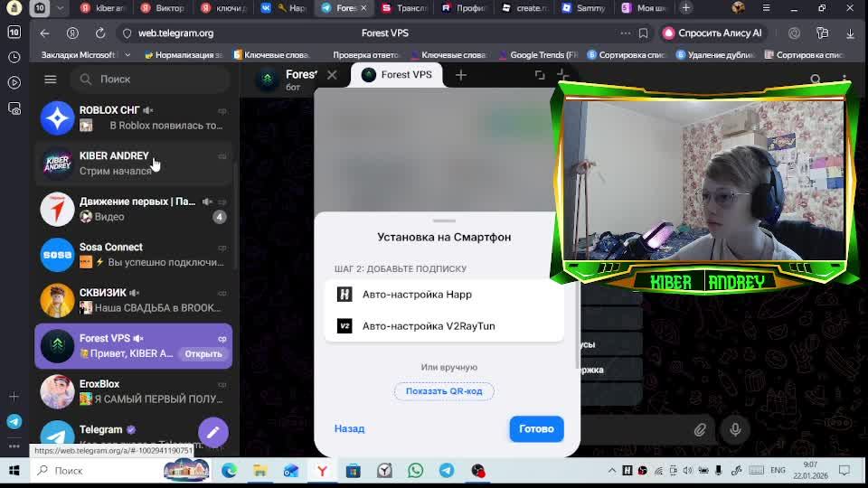868x488 pixels.
Task: Click the voice message microphone button
Action: coord(735,429)
